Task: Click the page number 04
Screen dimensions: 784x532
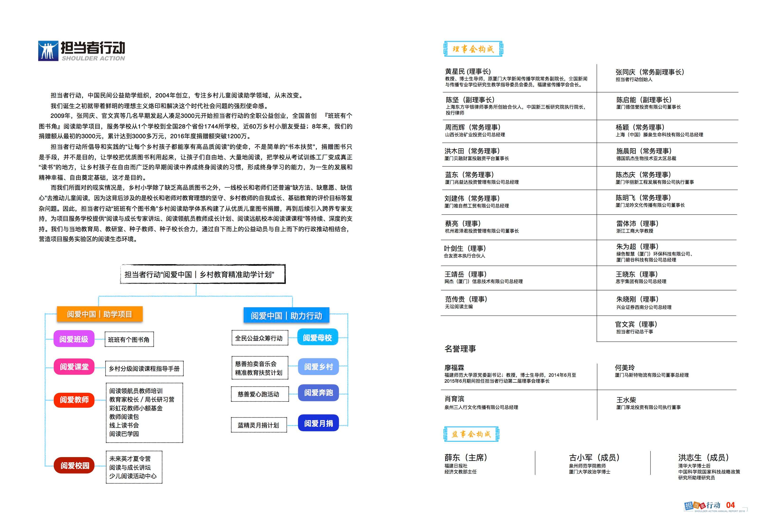Action: point(730,505)
